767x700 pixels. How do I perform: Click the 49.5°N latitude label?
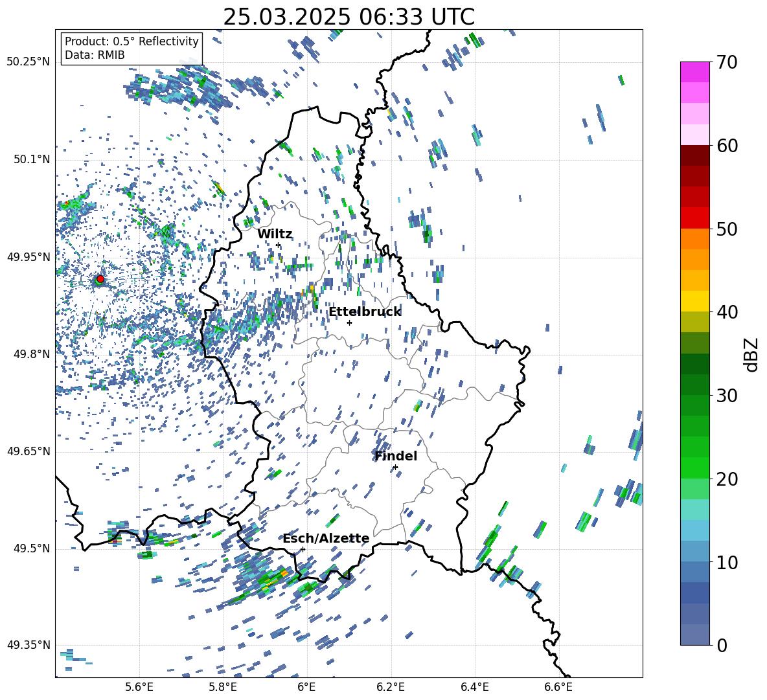30,548
